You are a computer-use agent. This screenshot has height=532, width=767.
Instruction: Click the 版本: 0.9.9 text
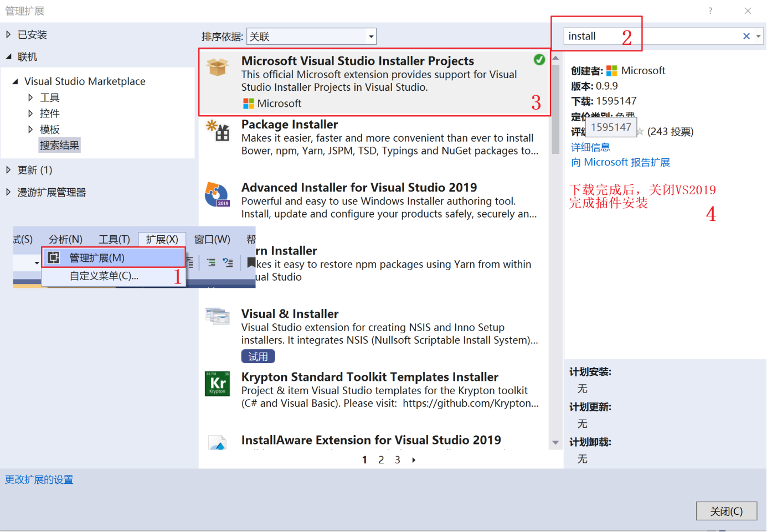(594, 86)
